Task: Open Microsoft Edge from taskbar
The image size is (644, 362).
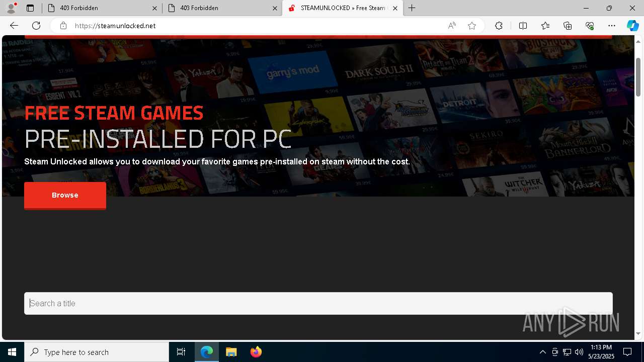Action: coord(207,352)
